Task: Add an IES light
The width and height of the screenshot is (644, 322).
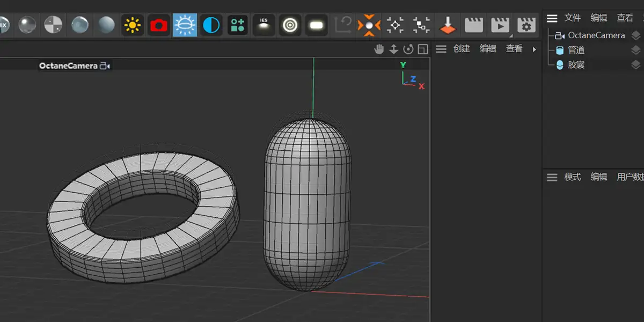Action: pyautogui.click(x=264, y=25)
